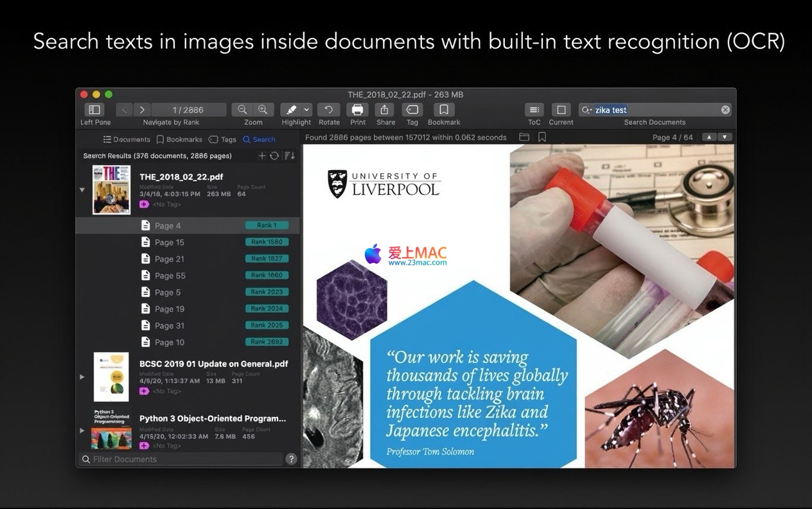Click the Zoom in magnifier icon
The width and height of the screenshot is (812, 509).
263,110
